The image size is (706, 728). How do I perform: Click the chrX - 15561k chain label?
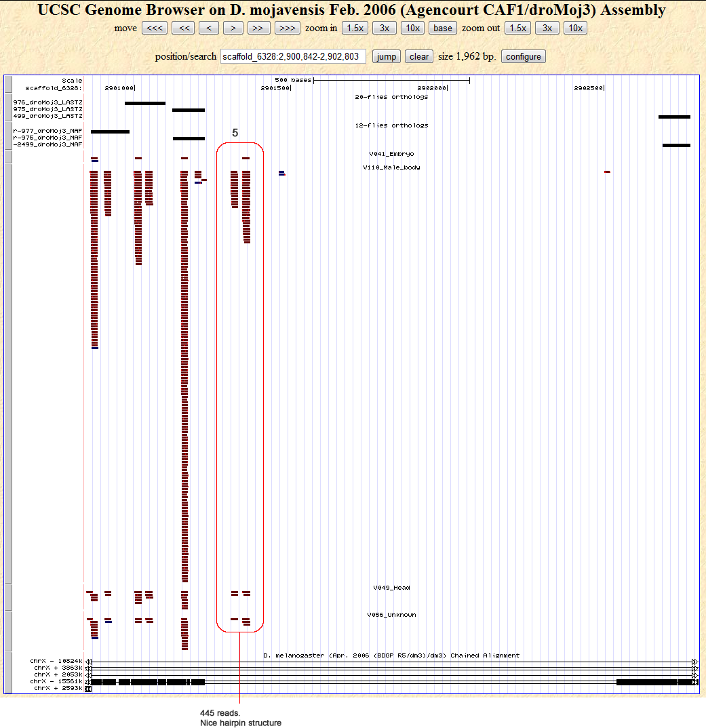coord(58,681)
